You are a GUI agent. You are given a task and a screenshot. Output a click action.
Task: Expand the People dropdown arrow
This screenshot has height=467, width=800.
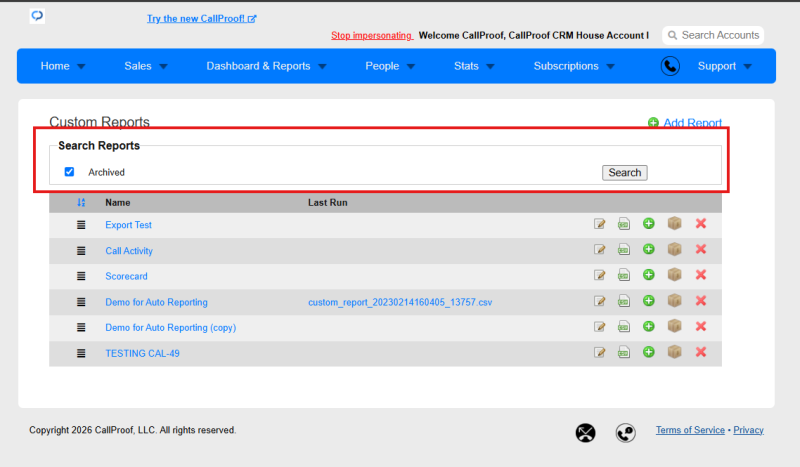tap(411, 66)
